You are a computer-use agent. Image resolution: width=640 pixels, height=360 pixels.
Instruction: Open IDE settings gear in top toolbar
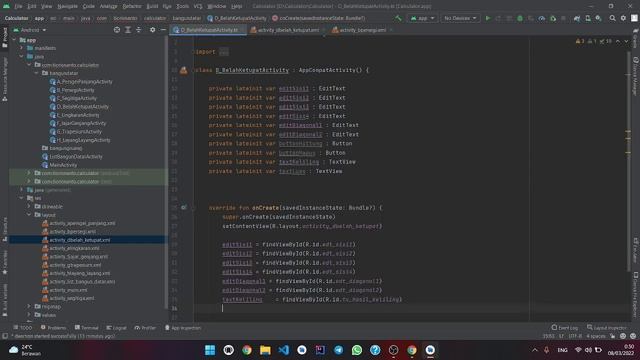(623, 18)
